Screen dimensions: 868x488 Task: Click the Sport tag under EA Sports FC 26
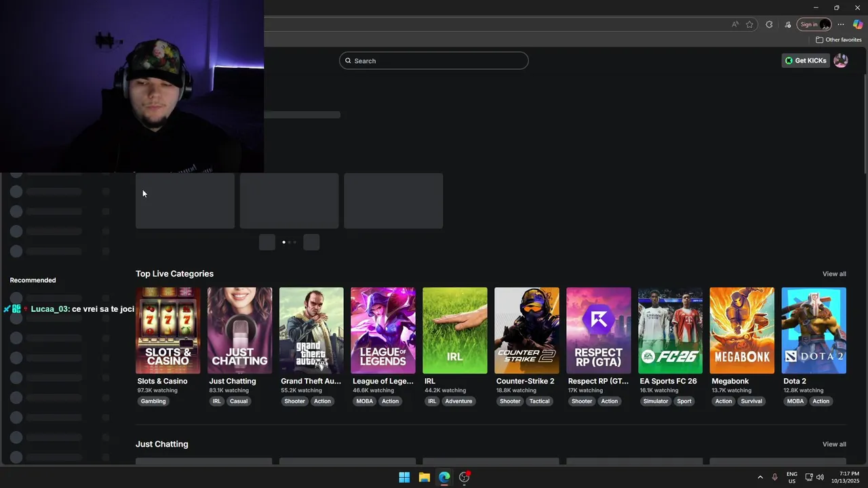(684, 401)
